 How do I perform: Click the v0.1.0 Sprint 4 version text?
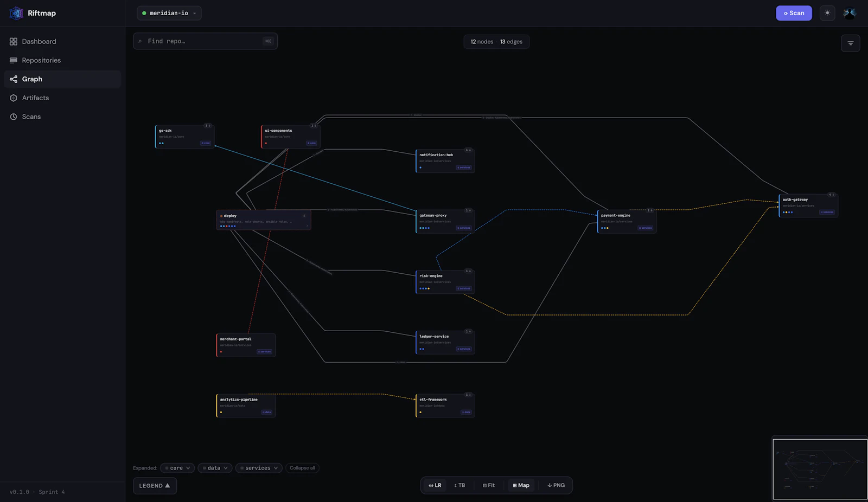[x=37, y=492]
